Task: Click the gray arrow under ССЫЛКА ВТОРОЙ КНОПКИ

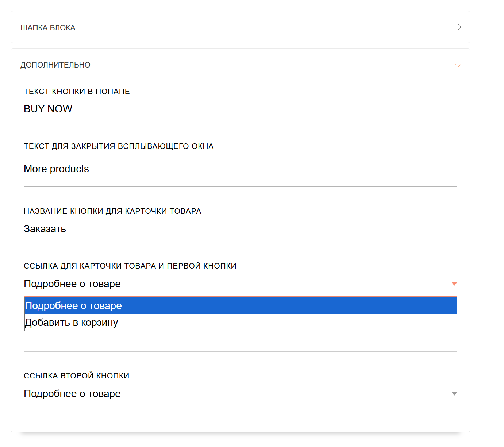Action: coord(454,394)
